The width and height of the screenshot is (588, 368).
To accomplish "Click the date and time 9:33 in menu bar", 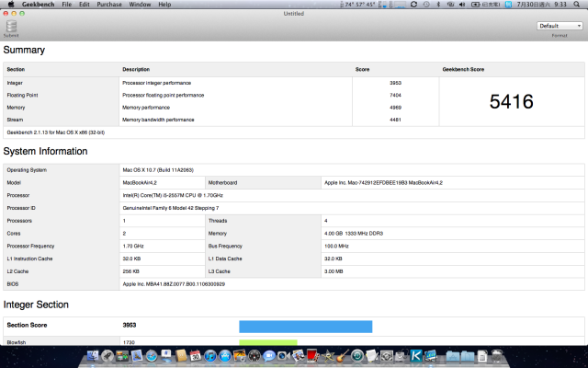I will [x=541, y=5].
